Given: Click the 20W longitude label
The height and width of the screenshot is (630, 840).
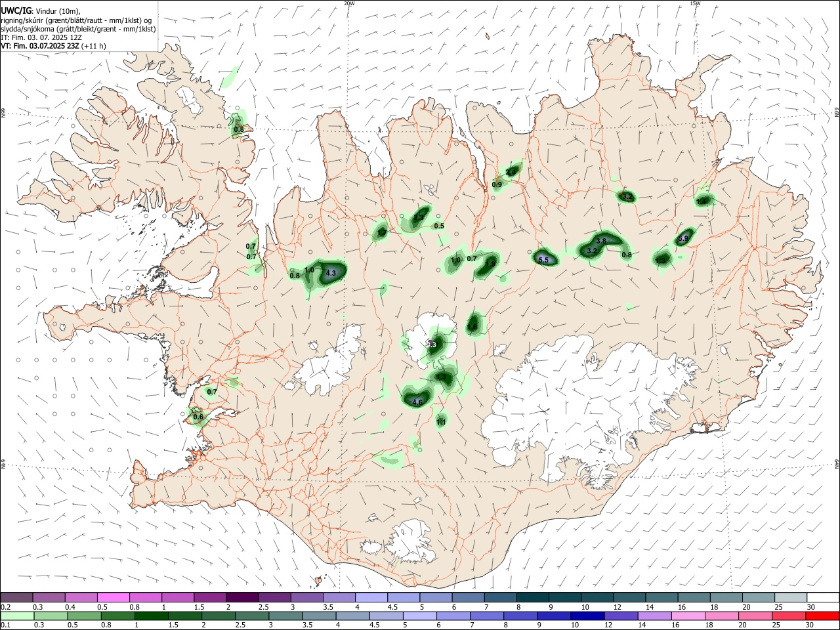Looking at the screenshot, I should coord(349,3).
